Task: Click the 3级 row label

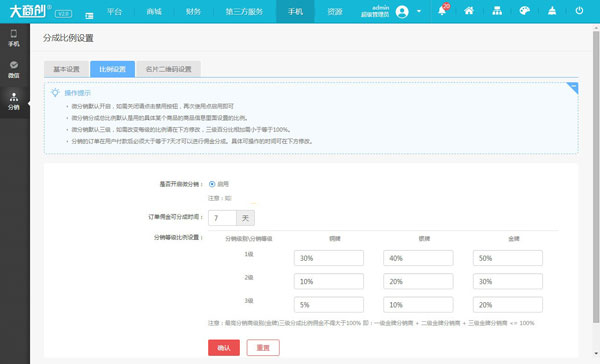Action: [249, 300]
